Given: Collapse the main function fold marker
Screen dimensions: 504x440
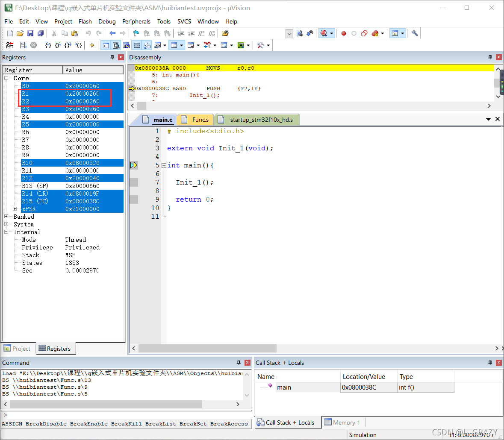Looking at the screenshot, I should (164, 166).
